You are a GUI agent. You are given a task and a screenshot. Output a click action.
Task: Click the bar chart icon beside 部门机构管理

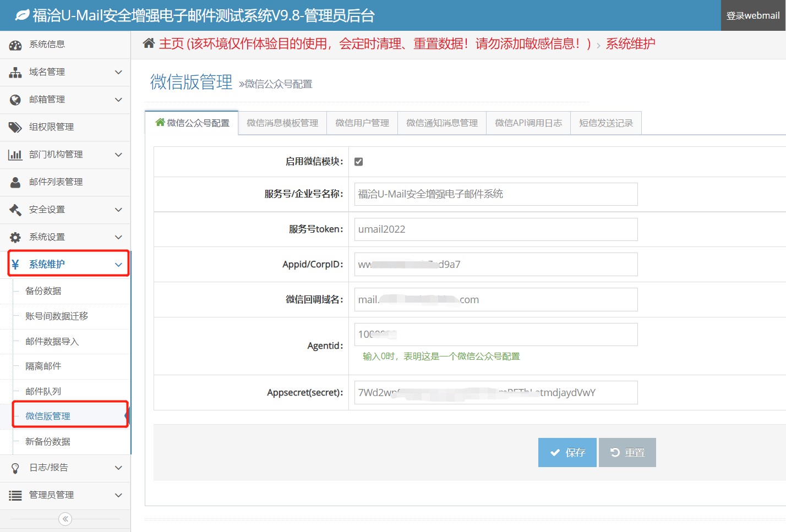tap(15, 155)
